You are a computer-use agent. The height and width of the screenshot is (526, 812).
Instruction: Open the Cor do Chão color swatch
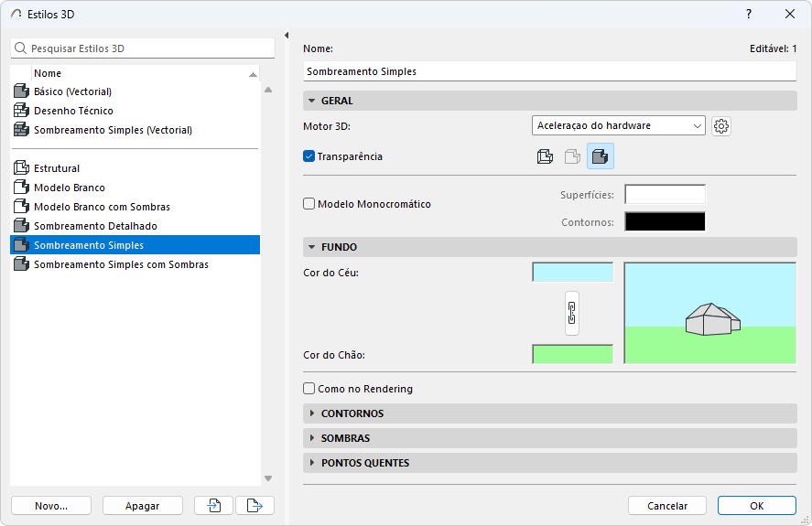[573, 354]
